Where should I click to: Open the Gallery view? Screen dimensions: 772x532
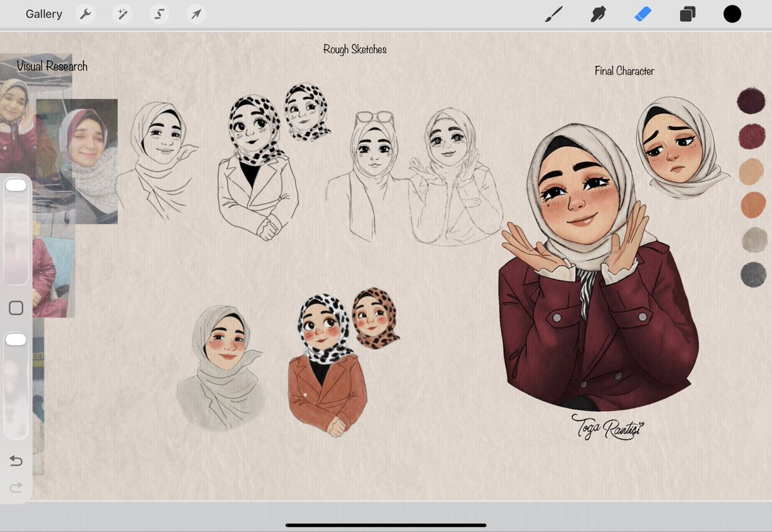click(x=44, y=14)
